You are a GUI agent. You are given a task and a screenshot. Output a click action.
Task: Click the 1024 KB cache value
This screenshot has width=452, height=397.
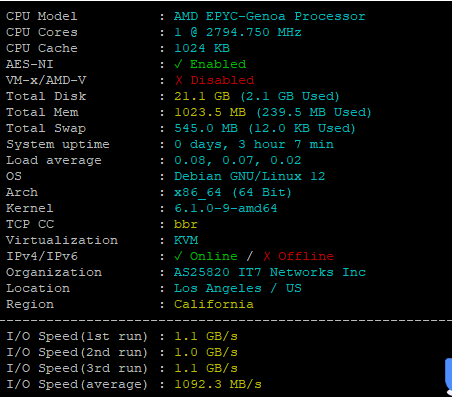pos(202,48)
